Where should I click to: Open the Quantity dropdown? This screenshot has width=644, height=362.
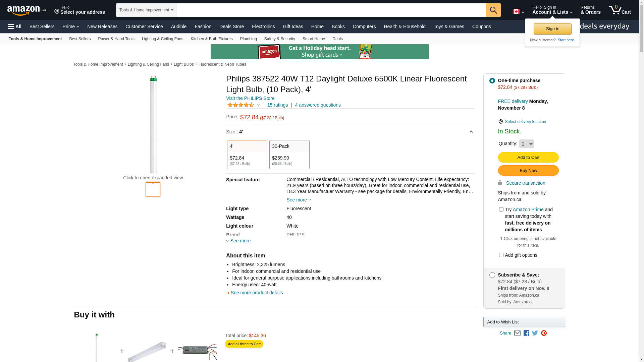[x=526, y=144]
